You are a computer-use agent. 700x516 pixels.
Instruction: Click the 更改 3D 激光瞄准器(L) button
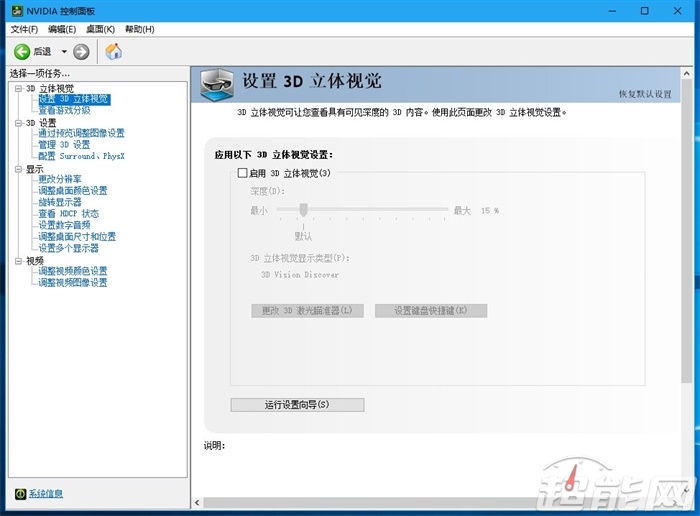coord(307,311)
